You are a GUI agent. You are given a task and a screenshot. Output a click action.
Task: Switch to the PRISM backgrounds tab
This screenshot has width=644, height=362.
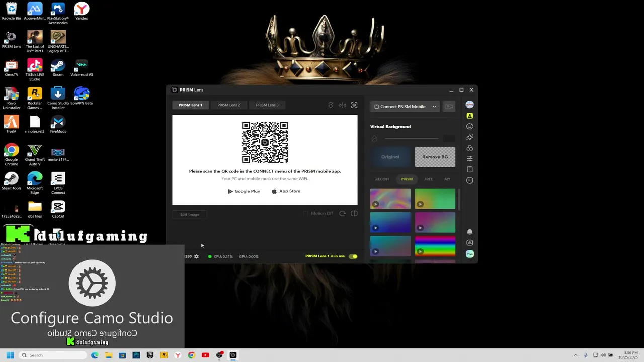pyautogui.click(x=407, y=179)
